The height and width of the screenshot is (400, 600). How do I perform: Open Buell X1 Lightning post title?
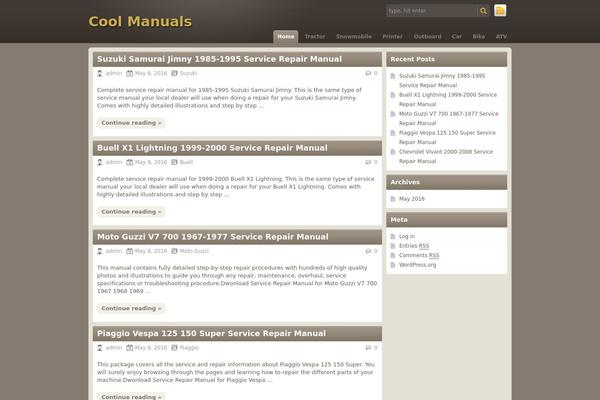click(212, 148)
